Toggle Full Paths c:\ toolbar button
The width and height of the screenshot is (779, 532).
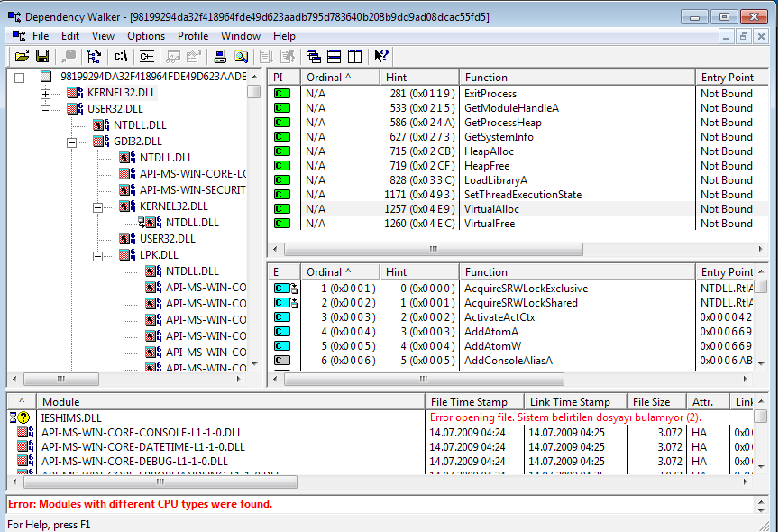point(121,56)
